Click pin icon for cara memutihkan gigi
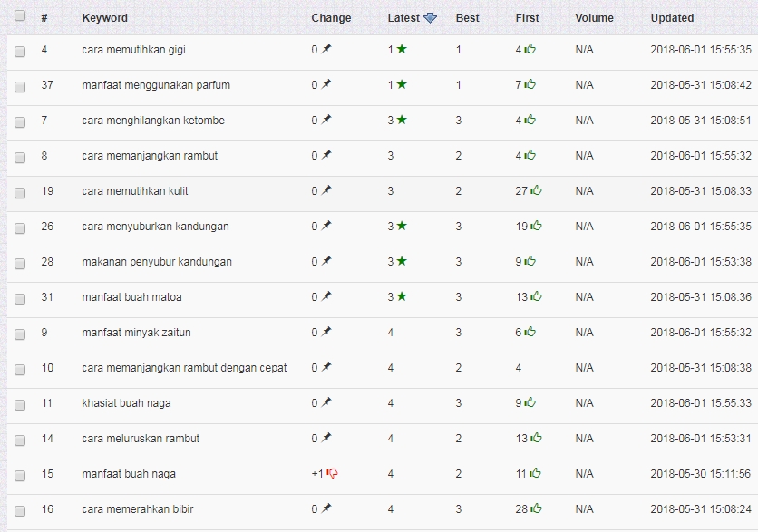Viewport: 758px width, 532px height. (x=326, y=49)
